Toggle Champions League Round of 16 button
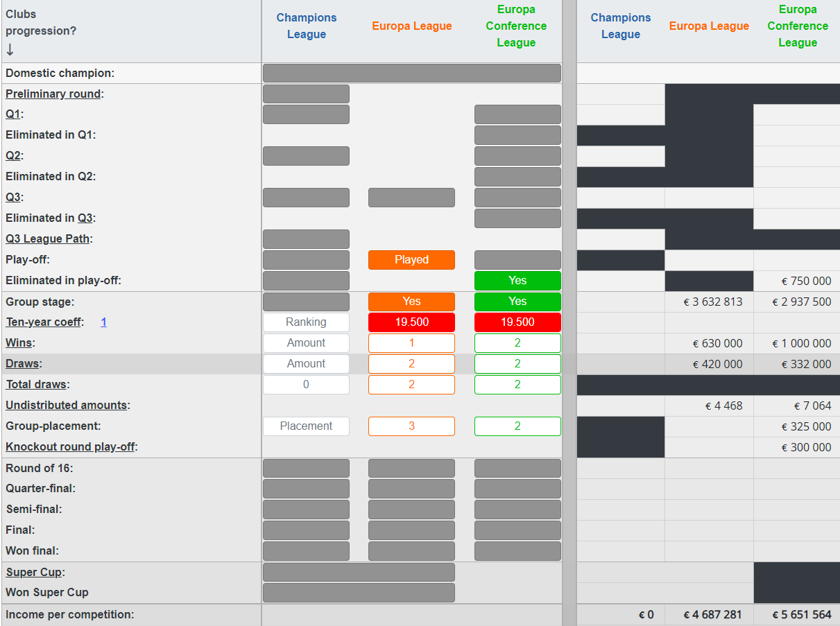 (x=306, y=468)
